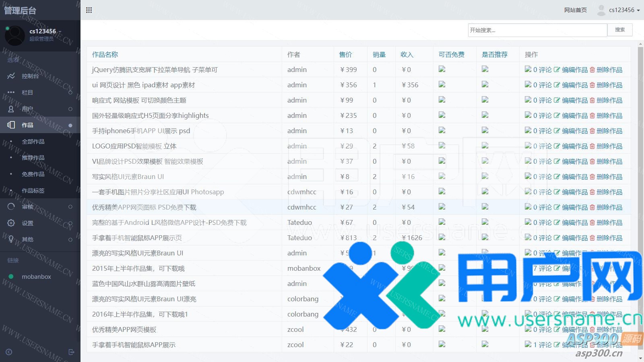This screenshot has height=362, width=644.
Task: Open the 控制台 menu item
Action: pos(30,76)
